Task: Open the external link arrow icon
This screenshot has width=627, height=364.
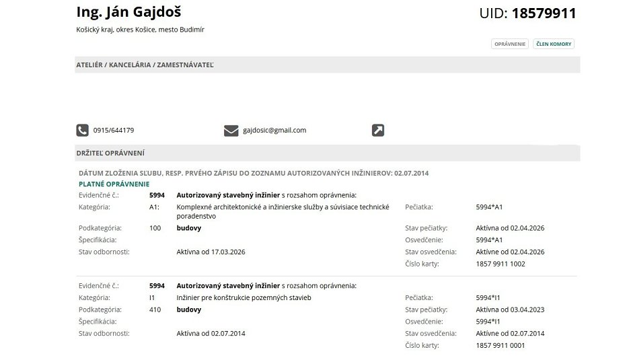Action: coord(378,131)
